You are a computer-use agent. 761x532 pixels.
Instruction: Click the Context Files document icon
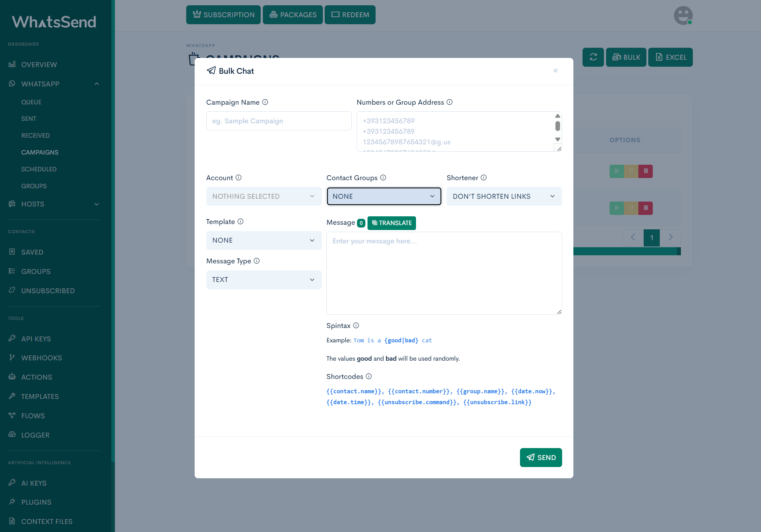click(12, 521)
